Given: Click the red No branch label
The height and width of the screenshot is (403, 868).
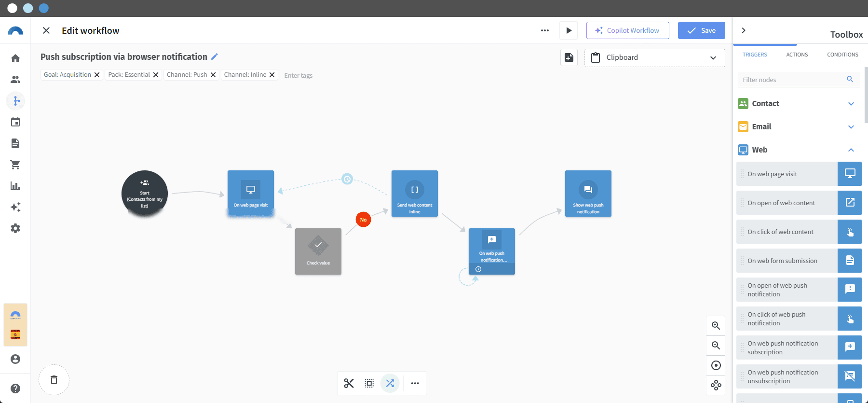Looking at the screenshot, I should (363, 220).
